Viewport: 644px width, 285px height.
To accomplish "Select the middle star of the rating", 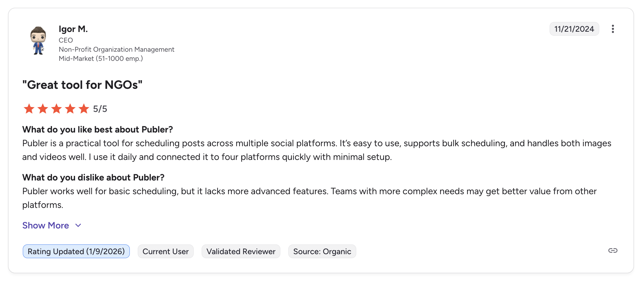I will click(x=56, y=109).
